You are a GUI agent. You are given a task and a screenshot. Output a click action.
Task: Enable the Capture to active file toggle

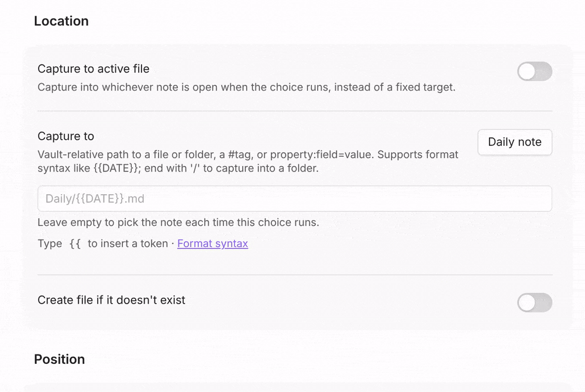(534, 71)
